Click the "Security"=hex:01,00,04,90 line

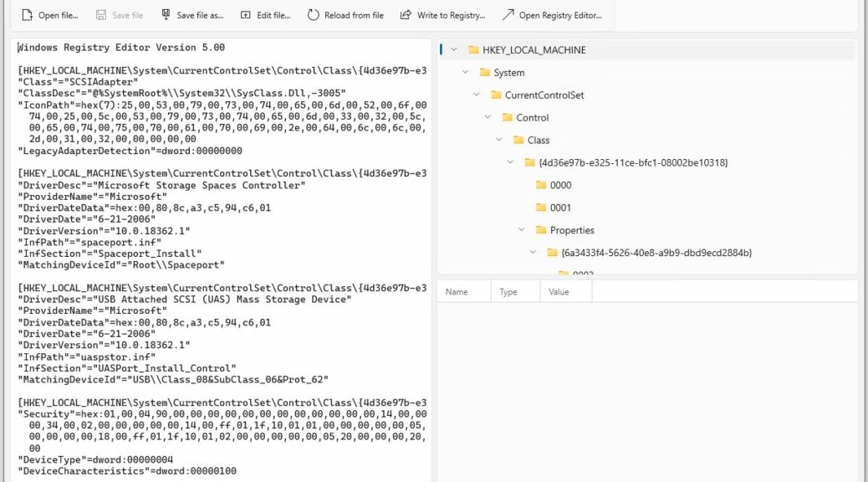pos(222,414)
